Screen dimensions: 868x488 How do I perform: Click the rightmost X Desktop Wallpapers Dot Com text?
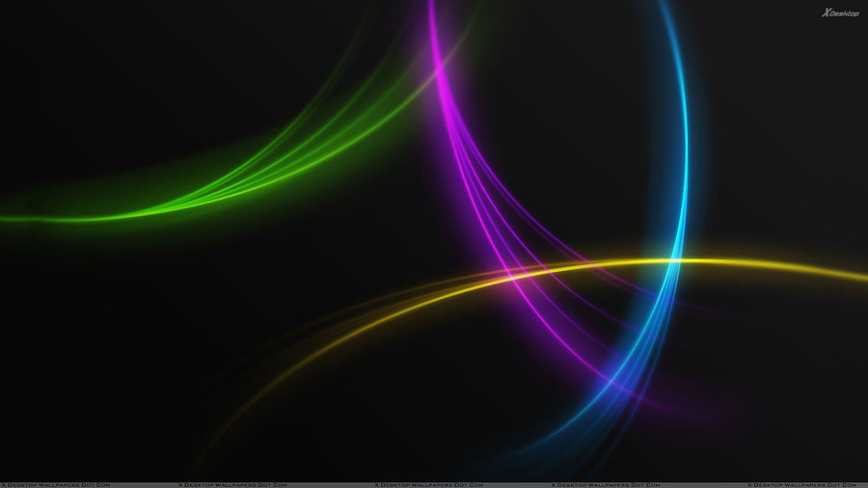click(801, 485)
